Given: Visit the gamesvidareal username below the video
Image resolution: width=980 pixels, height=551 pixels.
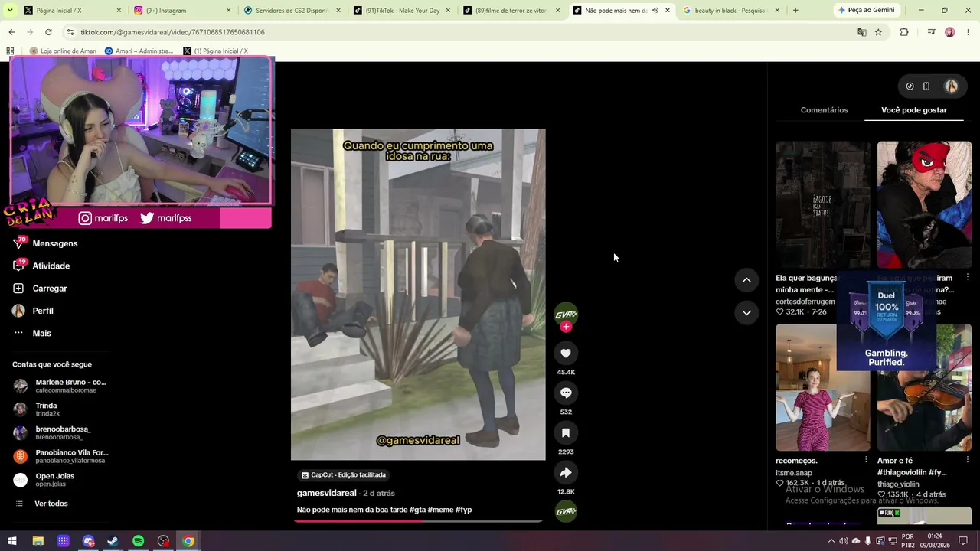Looking at the screenshot, I should 327,493.
